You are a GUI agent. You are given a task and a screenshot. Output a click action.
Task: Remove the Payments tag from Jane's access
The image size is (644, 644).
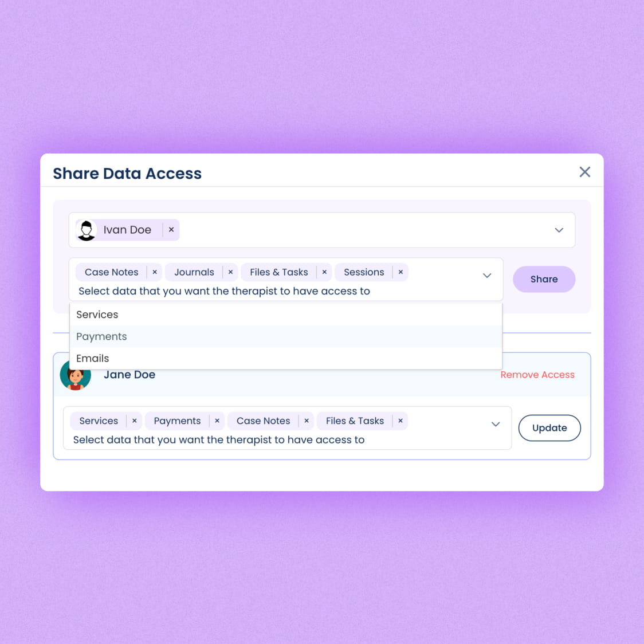(217, 421)
